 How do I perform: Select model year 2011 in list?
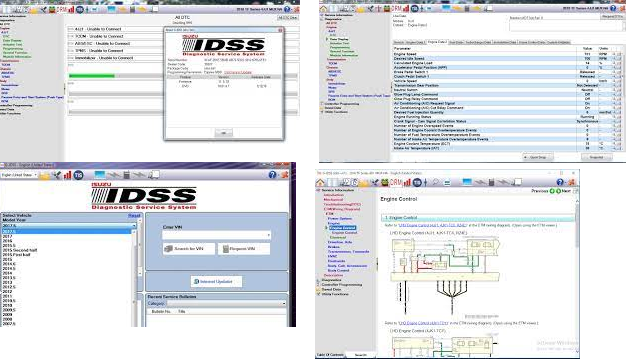click(7, 296)
